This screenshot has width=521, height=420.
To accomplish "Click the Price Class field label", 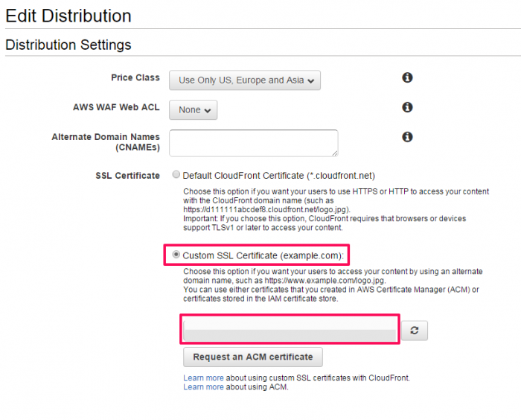I will pos(135,77).
